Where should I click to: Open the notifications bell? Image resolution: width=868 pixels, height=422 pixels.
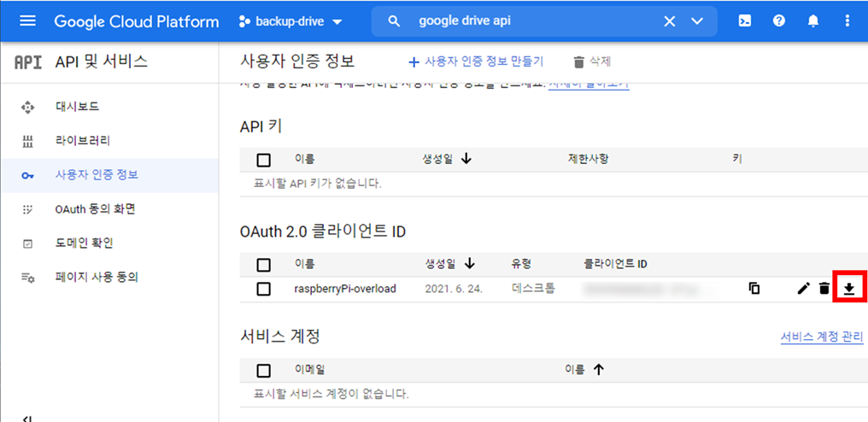click(x=812, y=21)
